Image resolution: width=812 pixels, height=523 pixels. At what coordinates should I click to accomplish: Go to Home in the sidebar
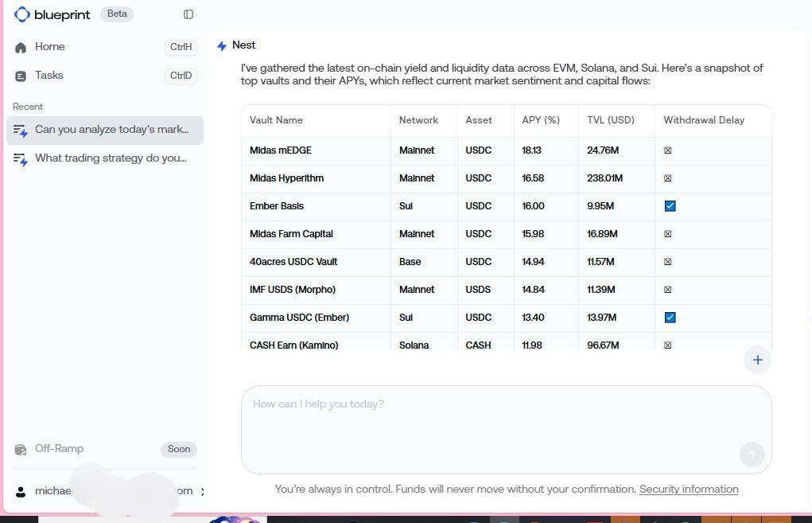[105, 47]
